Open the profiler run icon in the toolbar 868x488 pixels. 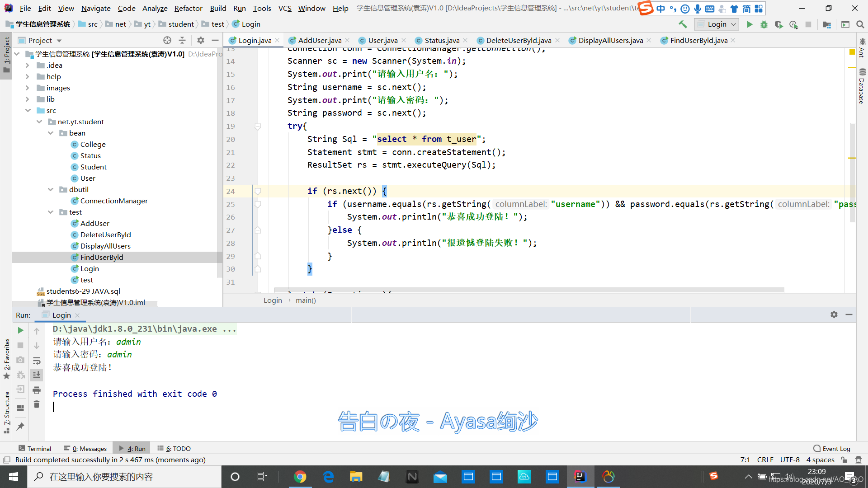(x=793, y=24)
